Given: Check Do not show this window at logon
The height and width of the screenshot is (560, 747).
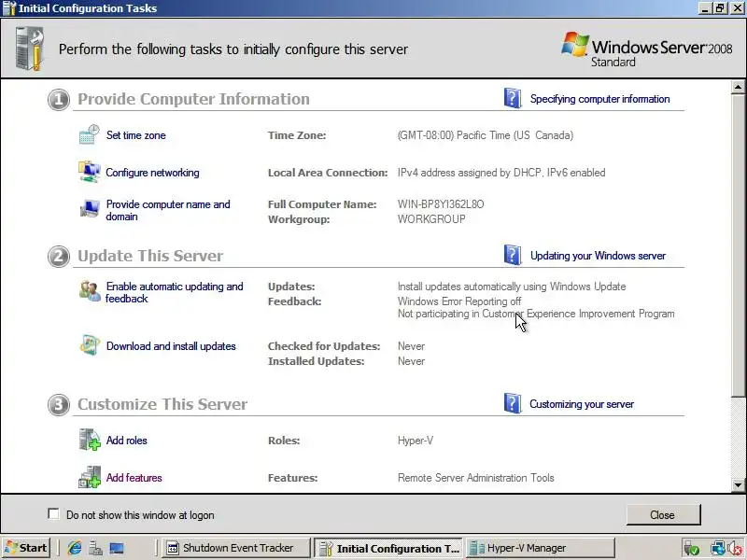Looking at the screenshot, I should pos(54,514).
